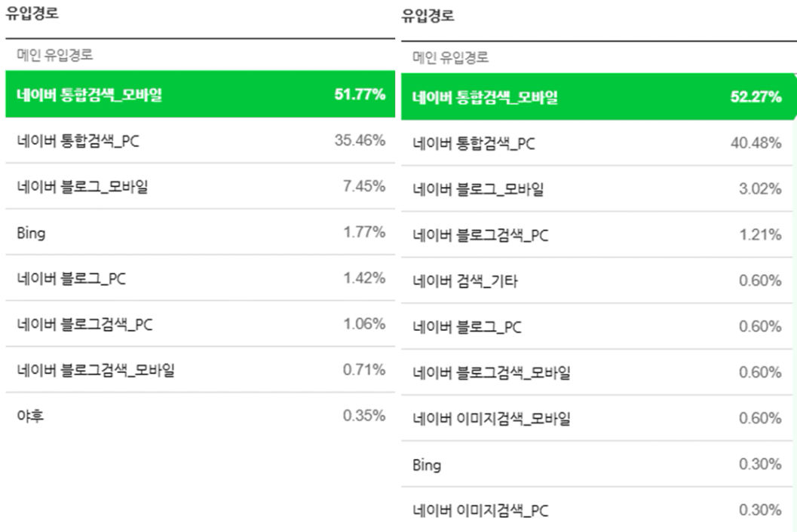
Task: Click 네이버 블로그_PC row with 0.60%
Action: 596,326
